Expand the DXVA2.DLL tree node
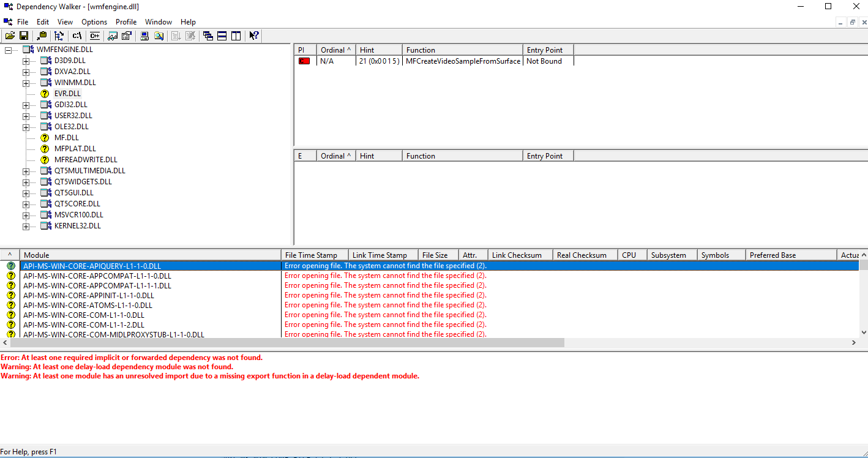This screenshot has width=868, height=458. (x=26, y=72)
